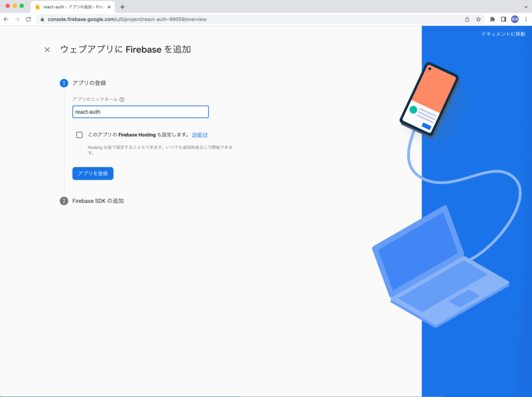Click the app nickname help icon

(x=122, y=100)
